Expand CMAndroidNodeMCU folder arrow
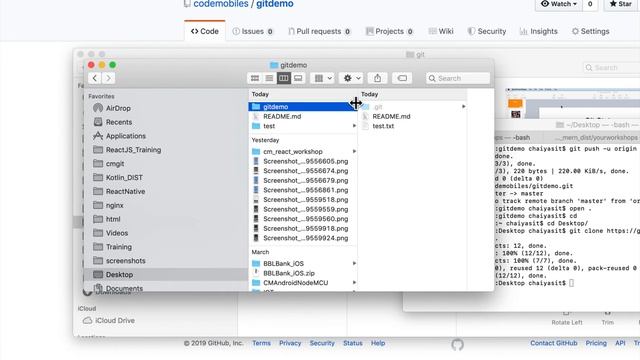The image size is (640, 360). pos(354,282)
